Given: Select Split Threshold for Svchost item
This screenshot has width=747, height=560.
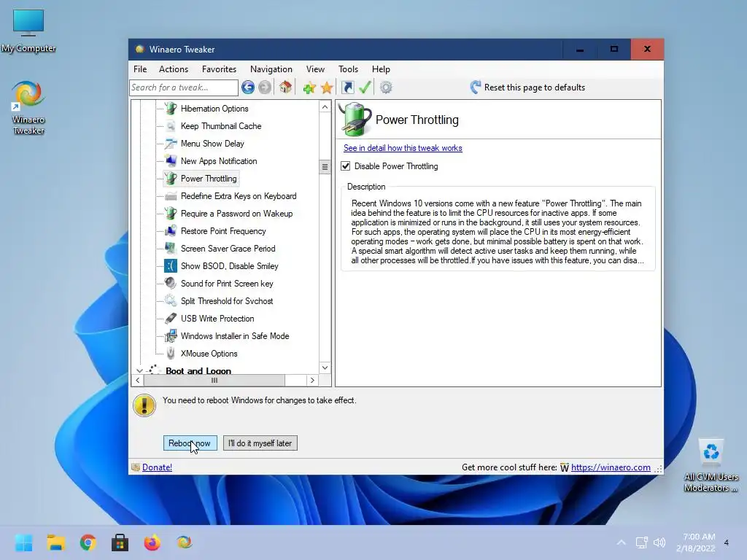Looking at the screenshot, I should pyautogui.click(x=228, y=301).
